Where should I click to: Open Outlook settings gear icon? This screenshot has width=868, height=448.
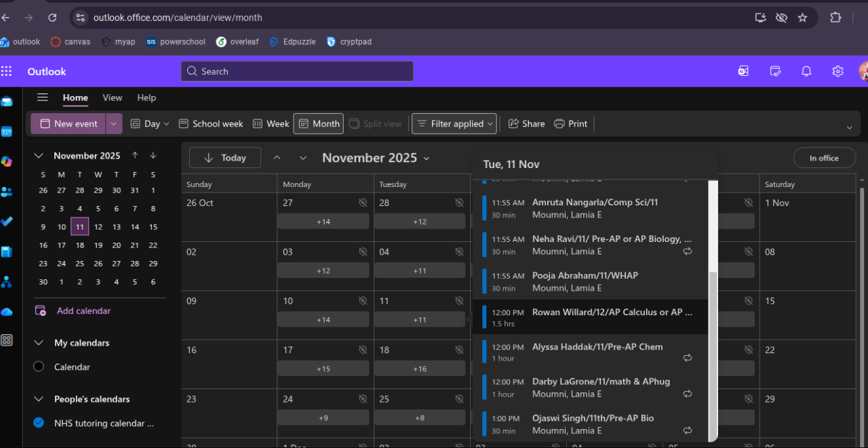837,71
